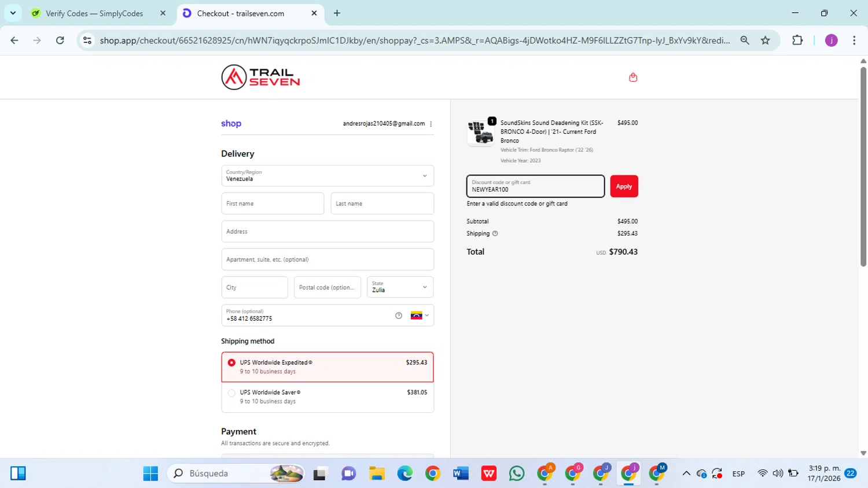Open Venezuela flag phone country selector

[x=420, y=315]
